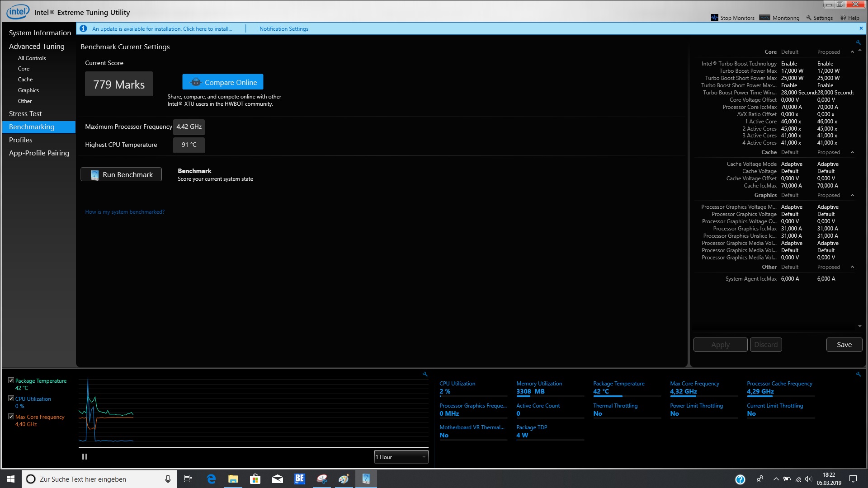
Task: Open Paint from taskbar
Action: [344, 479]
